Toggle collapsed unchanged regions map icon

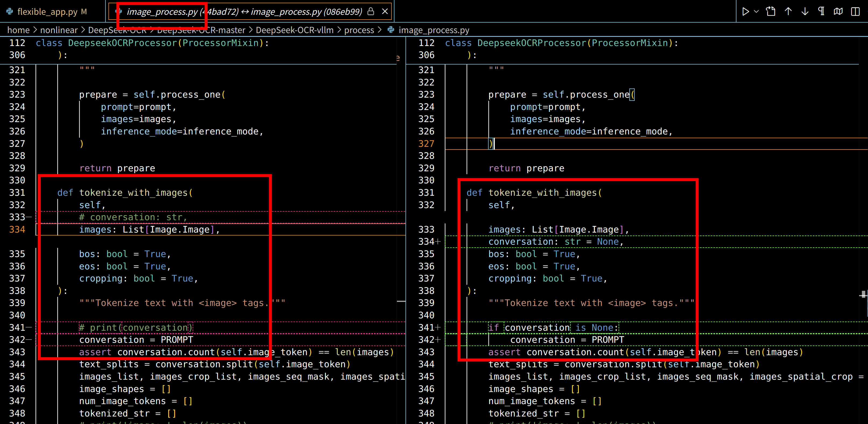pos(838,12)
